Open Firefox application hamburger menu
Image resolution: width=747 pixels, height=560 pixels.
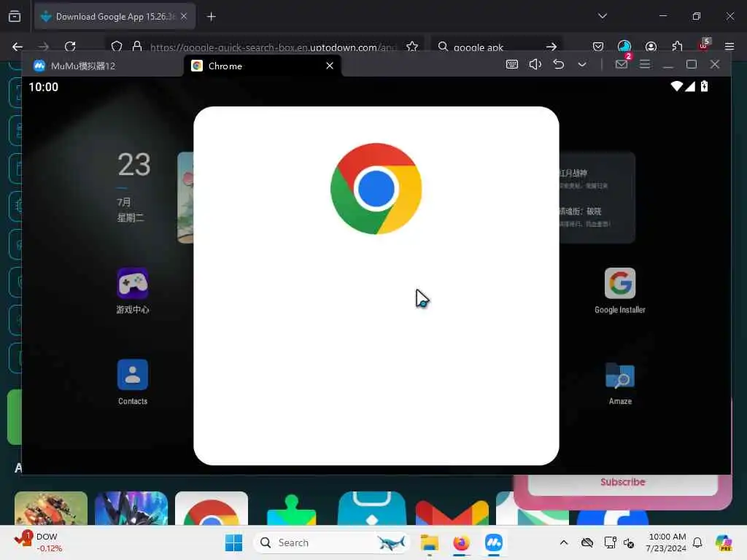pyautogui.click(x=729, y=47)
